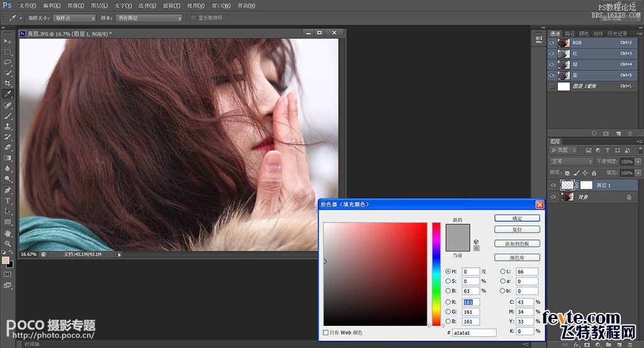Screen dimensions: 644x348
Task: Select the Zoom tool
Action: (x=8, y=244)
